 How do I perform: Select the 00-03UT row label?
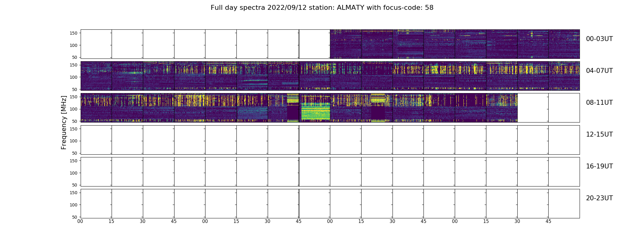point(599,39)
